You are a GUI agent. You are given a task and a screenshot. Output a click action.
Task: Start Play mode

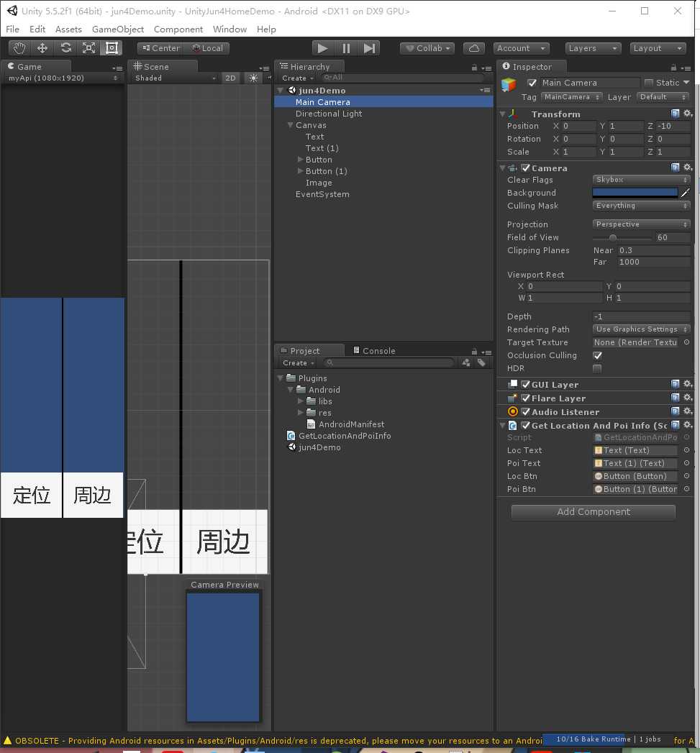pos(322,48)
